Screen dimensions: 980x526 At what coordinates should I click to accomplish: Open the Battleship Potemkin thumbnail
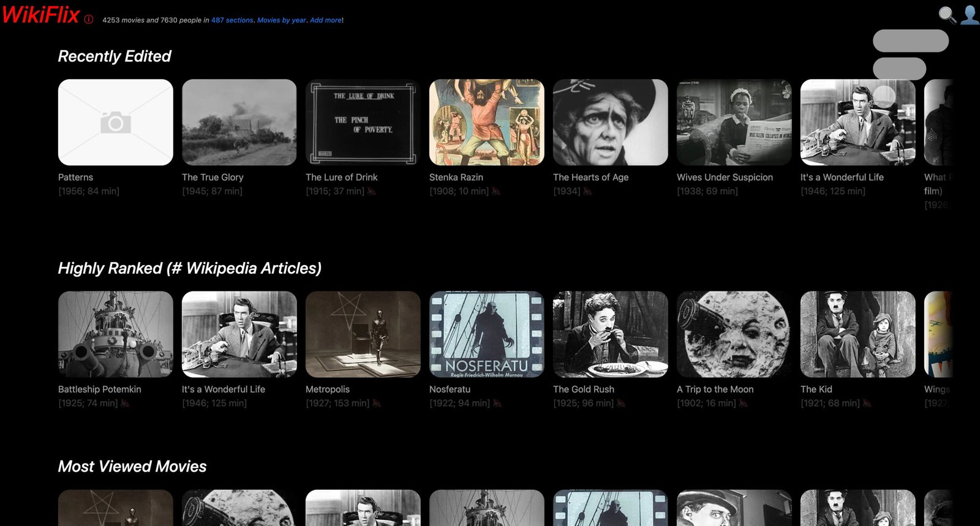115,334
